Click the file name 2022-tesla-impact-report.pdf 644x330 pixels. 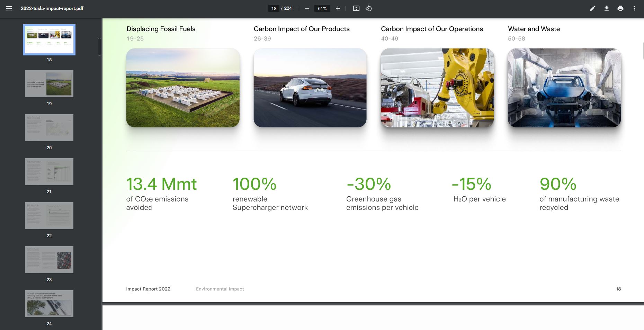tap(52, 8)
